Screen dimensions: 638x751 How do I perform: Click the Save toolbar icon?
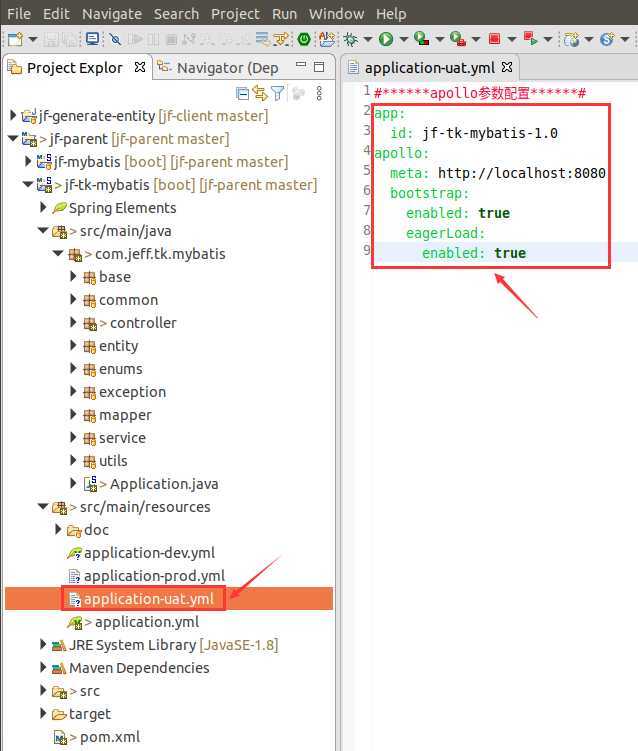[x=50, y=39]
